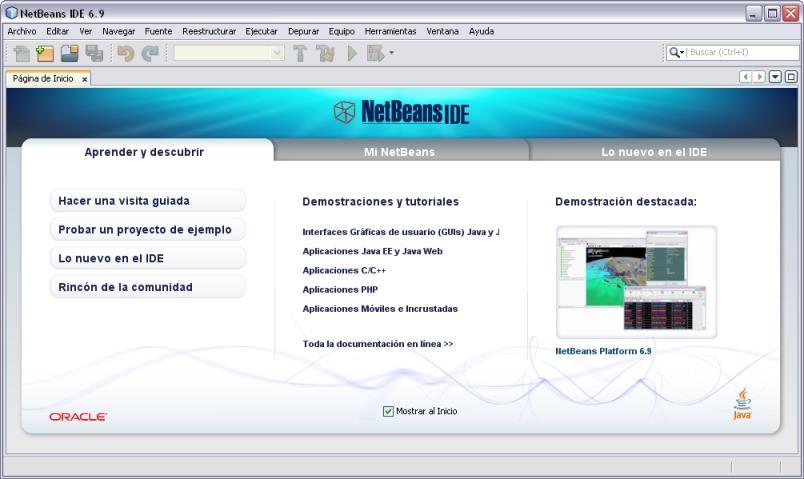Open the Herramientas menu

click(x=390, y=31)
